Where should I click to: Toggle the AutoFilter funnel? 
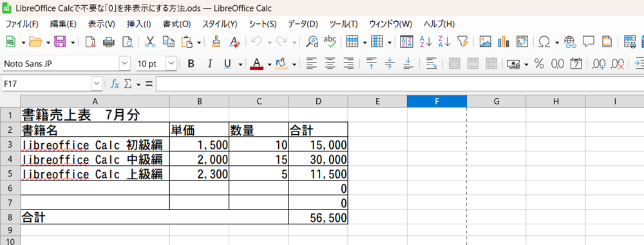click(x=463, y=41)
